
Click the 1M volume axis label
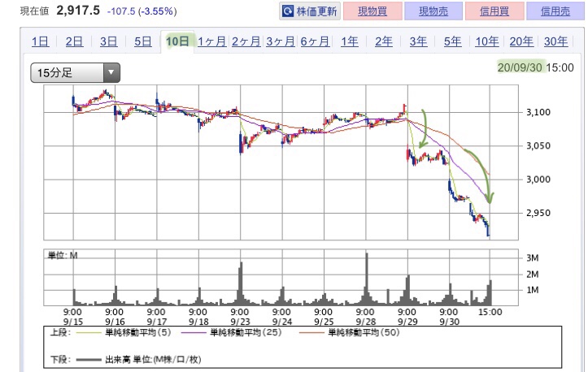(533, 290)
